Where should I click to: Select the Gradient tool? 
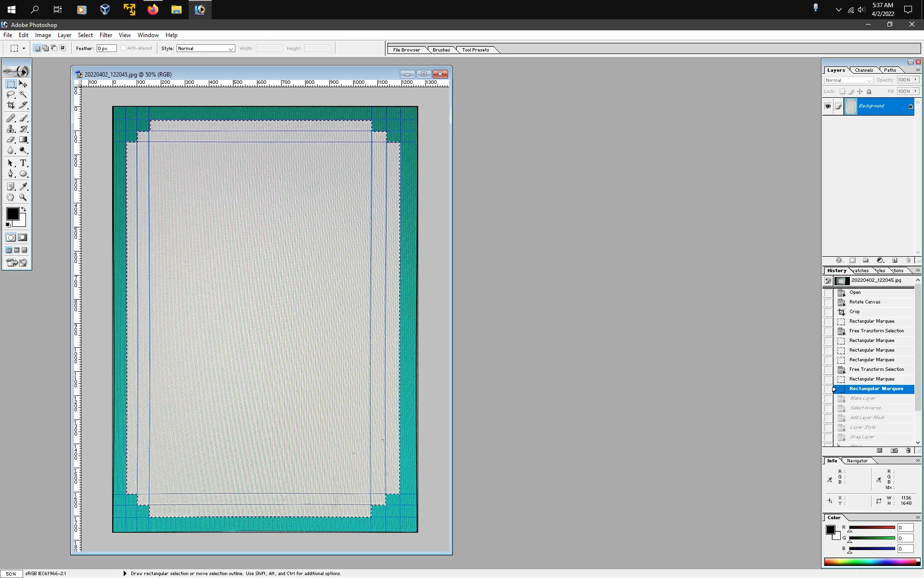click(23, 140)
